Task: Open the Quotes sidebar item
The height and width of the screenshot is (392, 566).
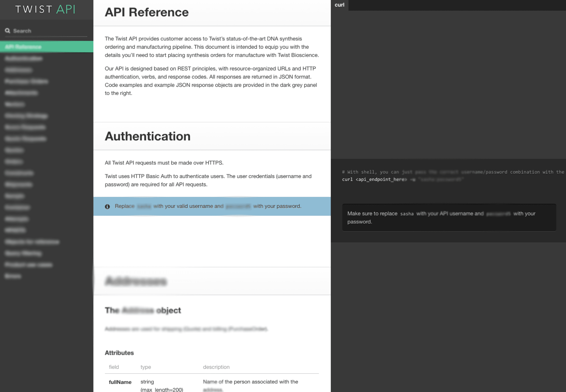Action: pyautogui.click(x=14, y=150)
